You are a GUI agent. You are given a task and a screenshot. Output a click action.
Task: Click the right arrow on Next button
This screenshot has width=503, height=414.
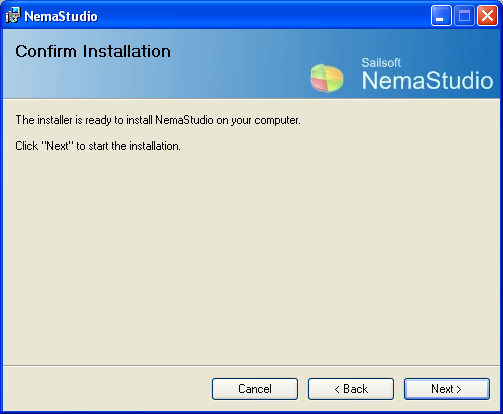(x=459, y=389)
